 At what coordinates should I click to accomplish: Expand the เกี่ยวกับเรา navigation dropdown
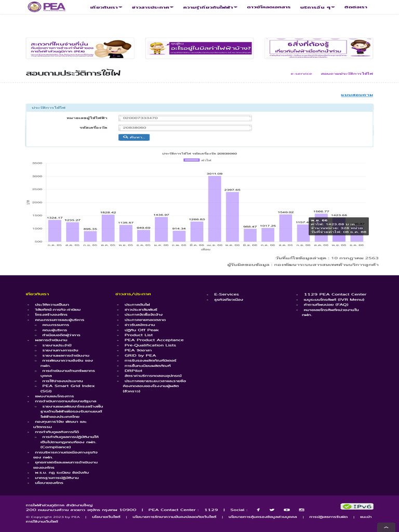(x=106, y=7)
